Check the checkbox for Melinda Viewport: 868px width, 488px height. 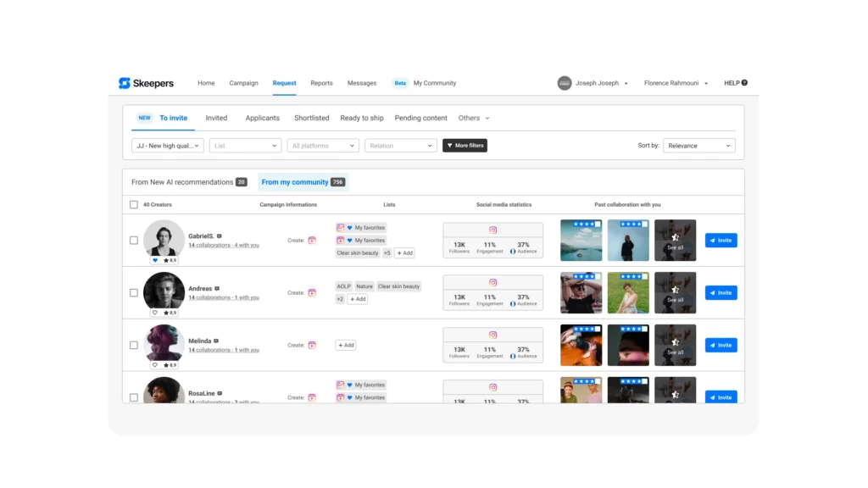[x=134, y=345]
